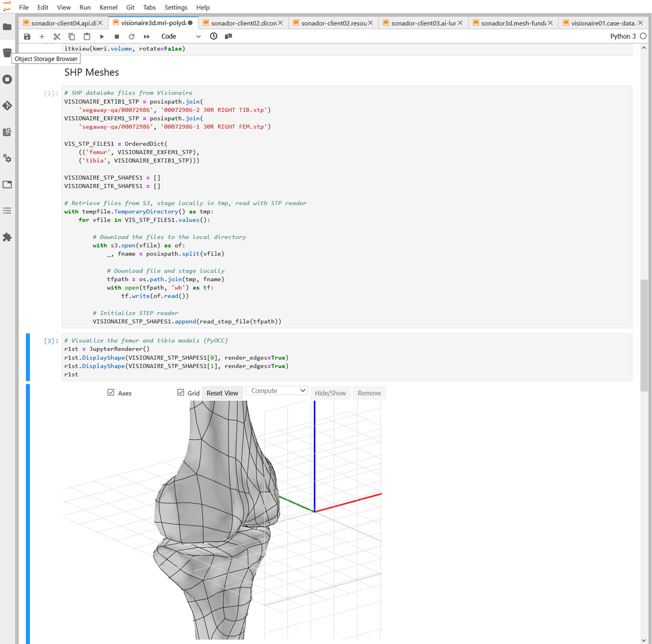Restart the notebook kernel
652x644 pixels.
click(x=131, y=36)
